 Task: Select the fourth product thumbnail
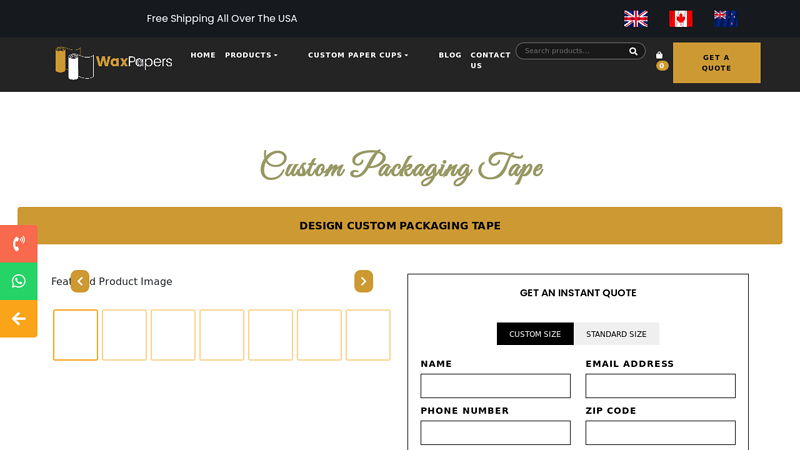[222, 335]
